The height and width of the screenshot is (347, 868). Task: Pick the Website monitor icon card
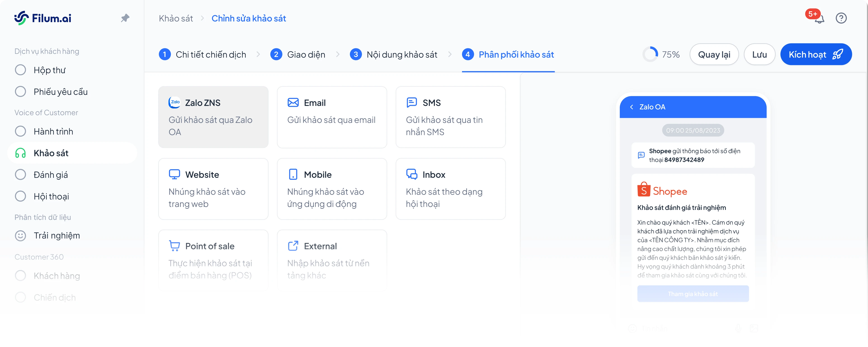(x=174, y=174)
